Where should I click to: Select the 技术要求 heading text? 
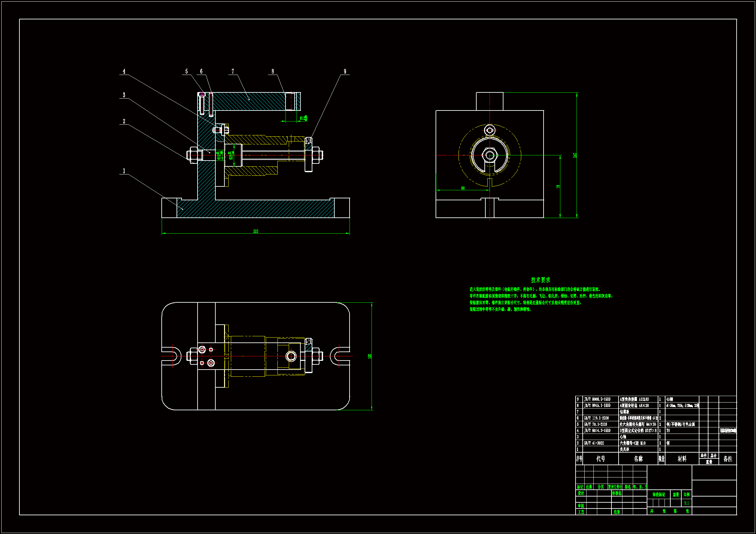coord(540,280)
